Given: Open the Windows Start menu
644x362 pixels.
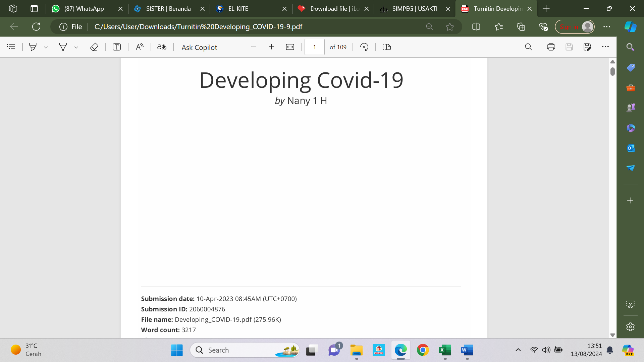Looking at the screenshot, I should coord(177,350).
